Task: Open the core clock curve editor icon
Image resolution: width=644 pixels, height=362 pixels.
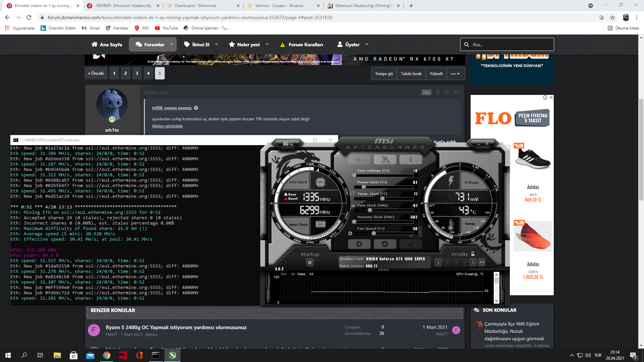Action: pos(353,205)
